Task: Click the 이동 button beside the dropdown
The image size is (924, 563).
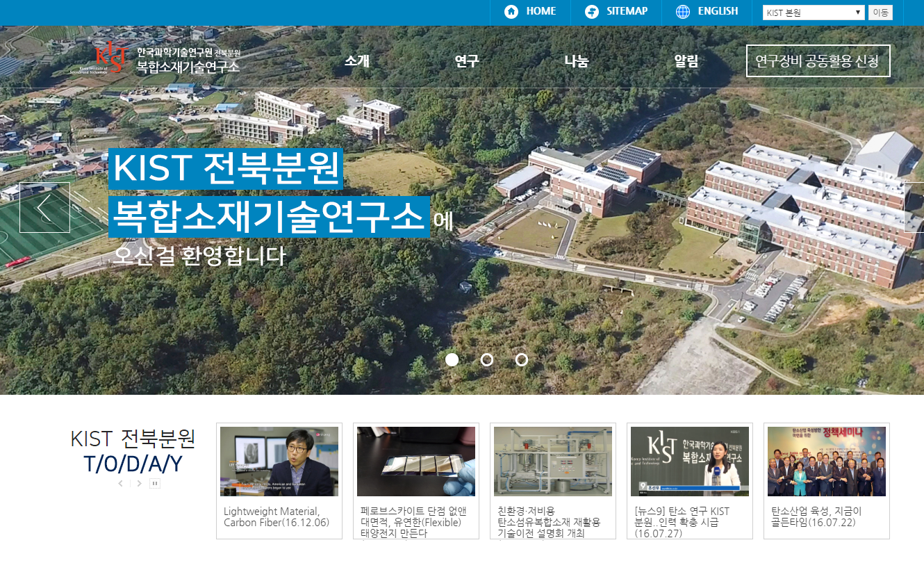Action: pos(880,12)
